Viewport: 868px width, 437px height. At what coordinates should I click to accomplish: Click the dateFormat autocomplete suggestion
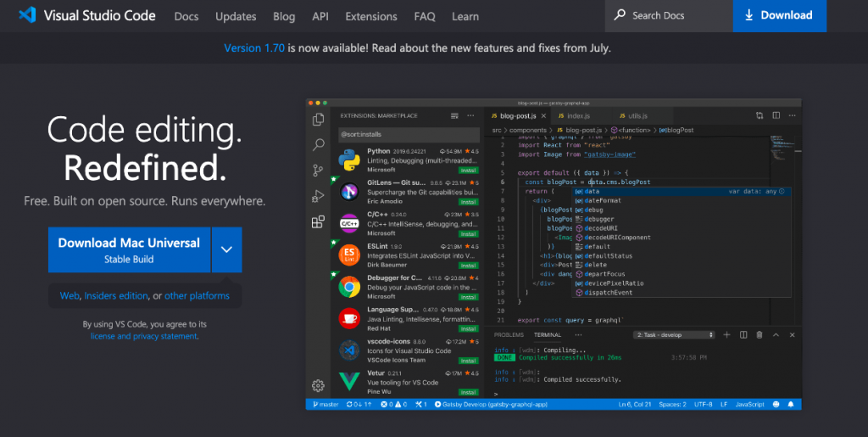point(603,200)
